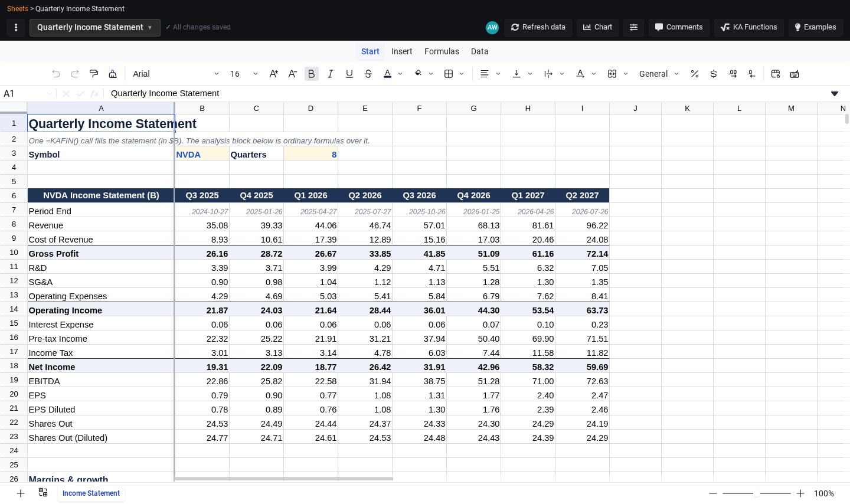Select the Income Statement sheet tab
This screenshot has height=504, width=850.
coord(91,493)
